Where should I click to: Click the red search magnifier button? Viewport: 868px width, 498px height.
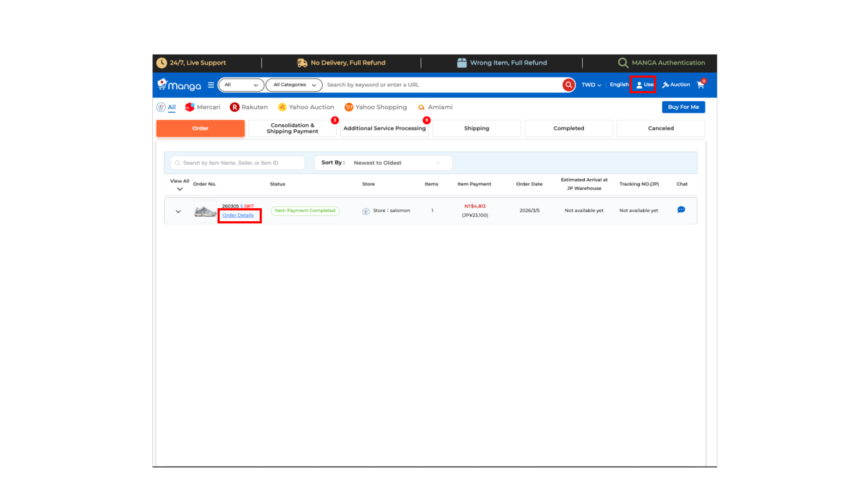coord(568,85)
